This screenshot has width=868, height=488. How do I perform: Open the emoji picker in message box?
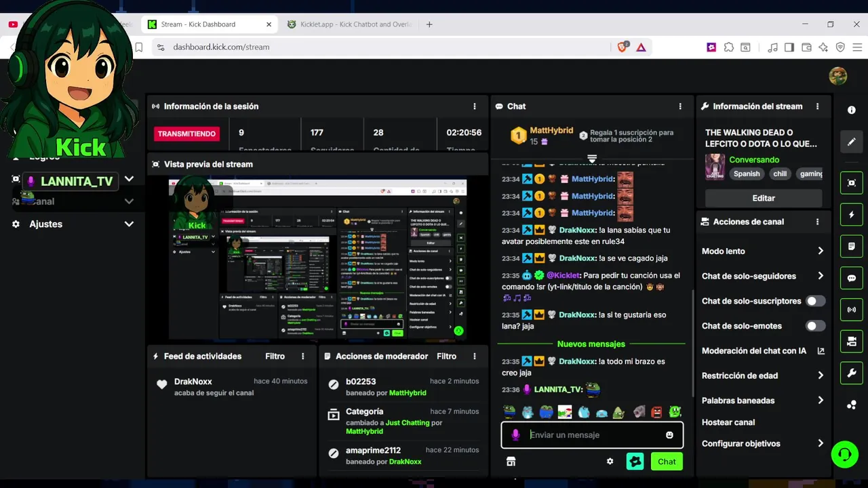tap(669, 435)
